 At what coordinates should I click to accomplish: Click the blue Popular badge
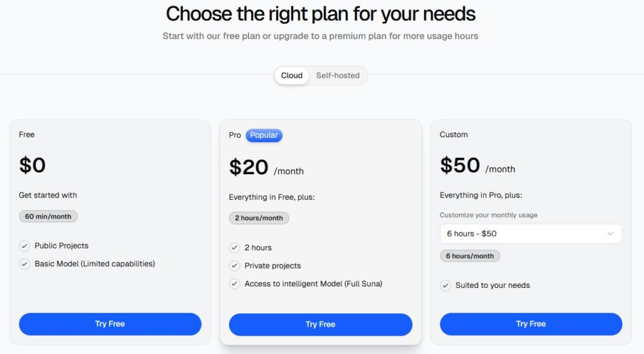264,135
